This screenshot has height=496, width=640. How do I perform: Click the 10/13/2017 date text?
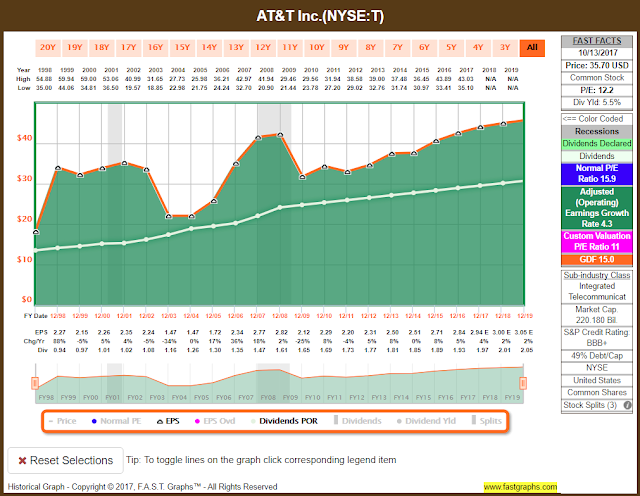(598, 53)
